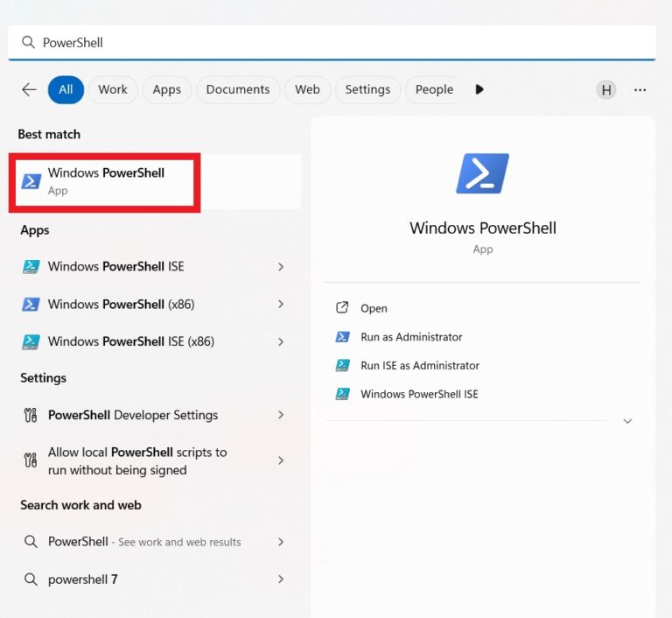Click the Windows PowerShell best match icon

[31, 181]
